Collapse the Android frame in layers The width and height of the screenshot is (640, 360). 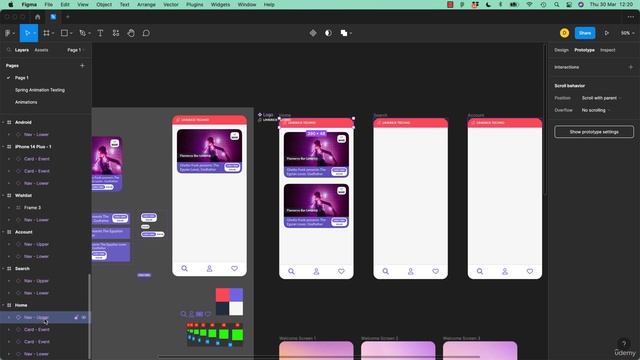point(3,122)
